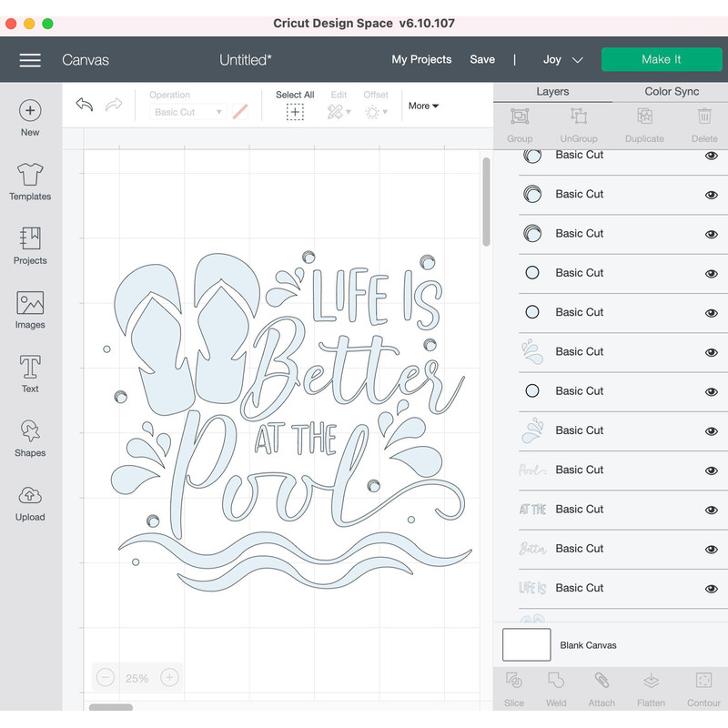Click the Attach icon
This screenshot has width=728, height=728.
click(x=602, y=687)
